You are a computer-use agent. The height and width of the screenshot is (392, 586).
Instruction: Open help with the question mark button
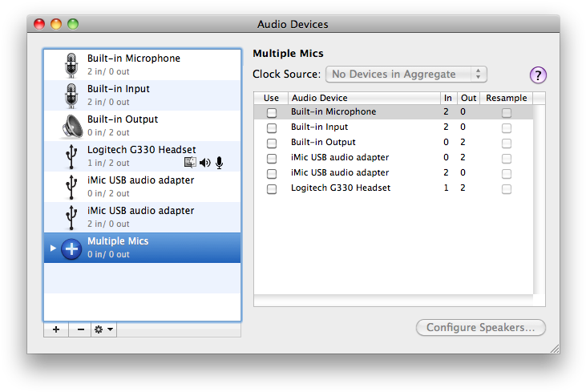tap(538, 75)
